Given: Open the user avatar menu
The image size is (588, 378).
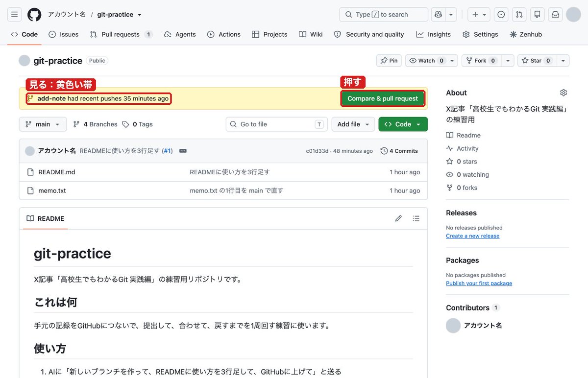Looking at the screenshot, I should pos(573,15).
